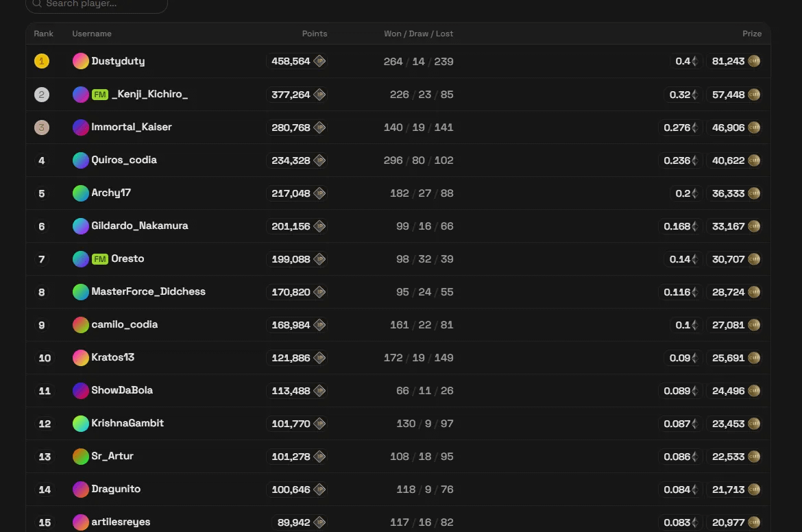Click the Ethereum icon beside 0.4 prize
802x532 pixels.
tap(694, 61)
